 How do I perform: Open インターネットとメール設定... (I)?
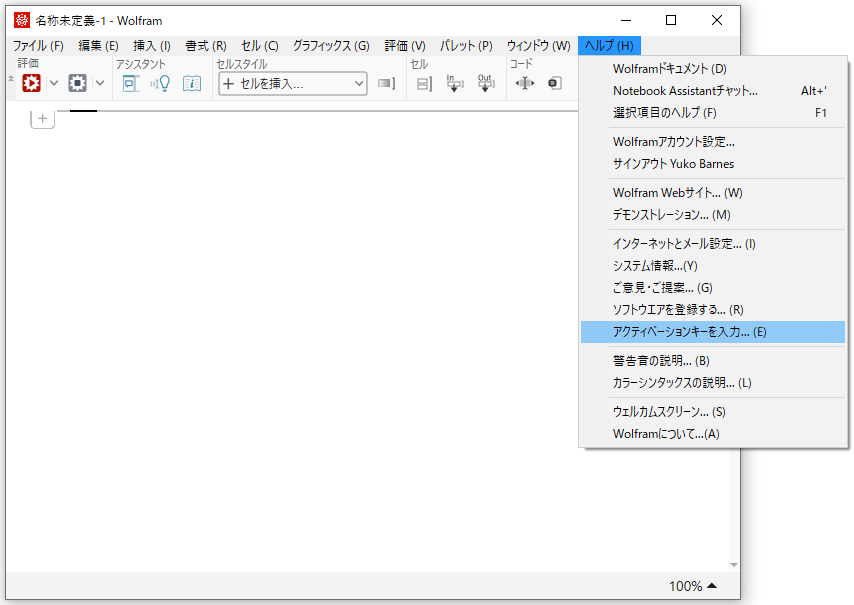(713, 243)
